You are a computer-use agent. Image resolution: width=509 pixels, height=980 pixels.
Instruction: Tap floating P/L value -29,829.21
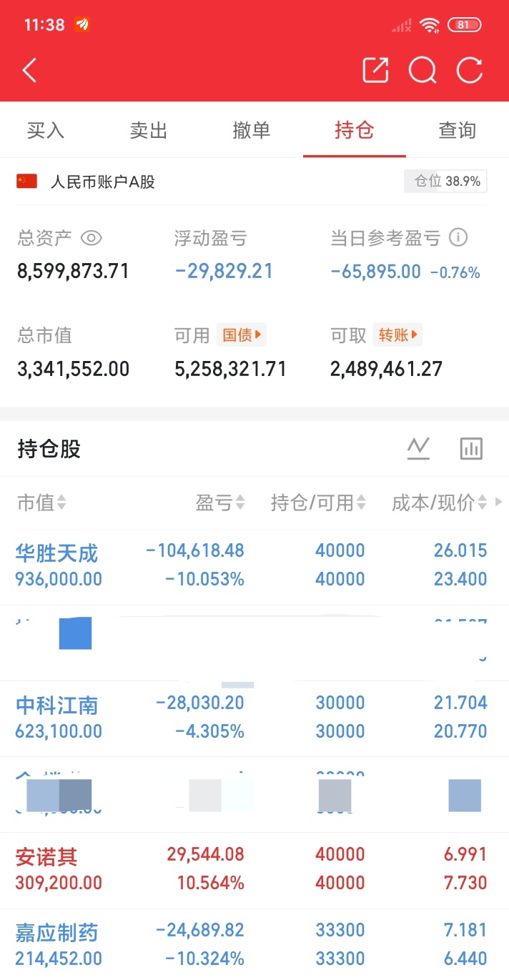coord(224,271)
